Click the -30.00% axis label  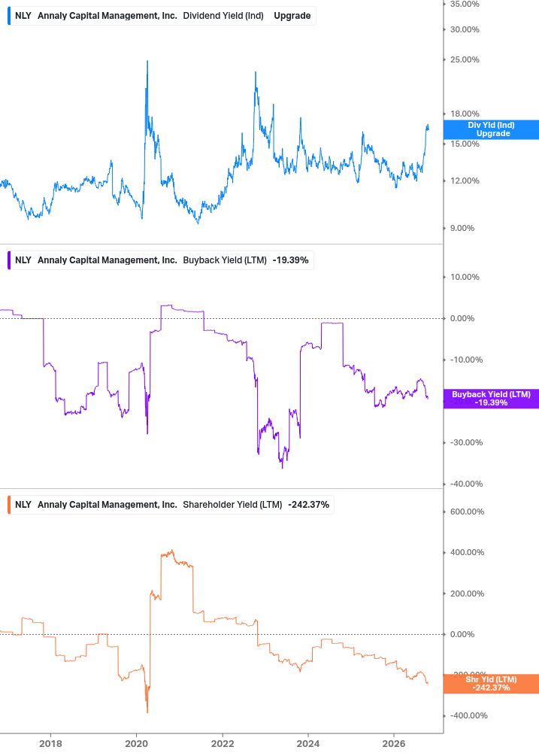pos(466,442)
